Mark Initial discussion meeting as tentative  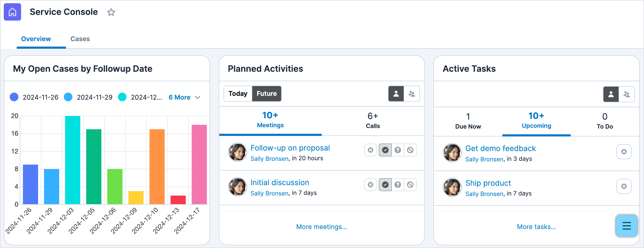(x=398, y=185)
